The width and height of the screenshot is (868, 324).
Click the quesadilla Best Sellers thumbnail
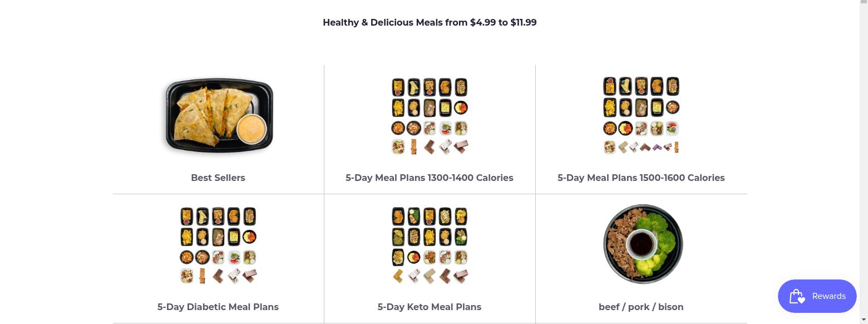pos(218,115)
